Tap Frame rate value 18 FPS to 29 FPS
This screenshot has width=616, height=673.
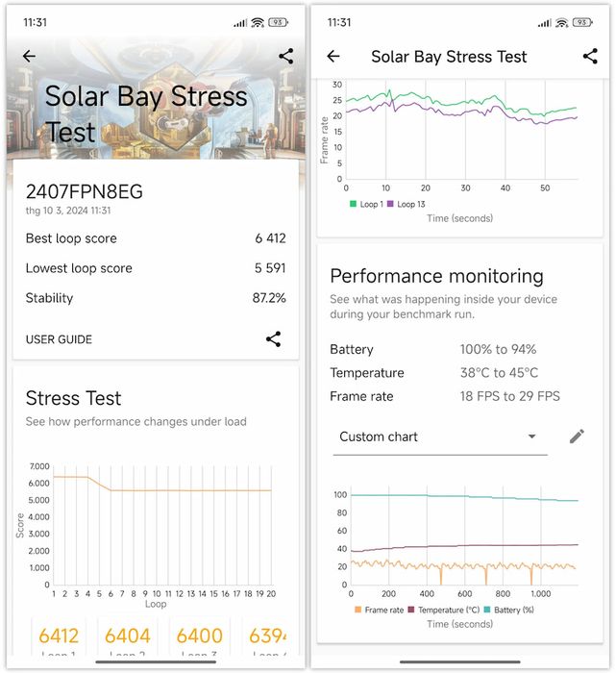[510, 396]
